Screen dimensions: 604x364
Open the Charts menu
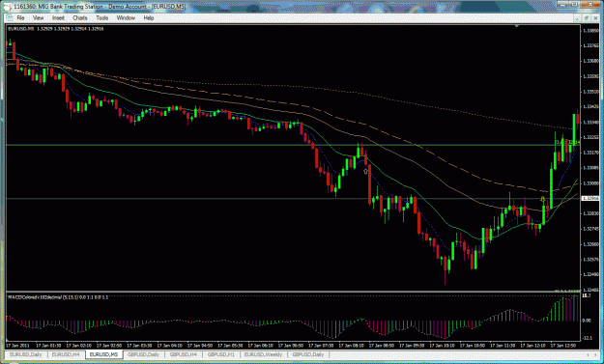pos(80,17)
